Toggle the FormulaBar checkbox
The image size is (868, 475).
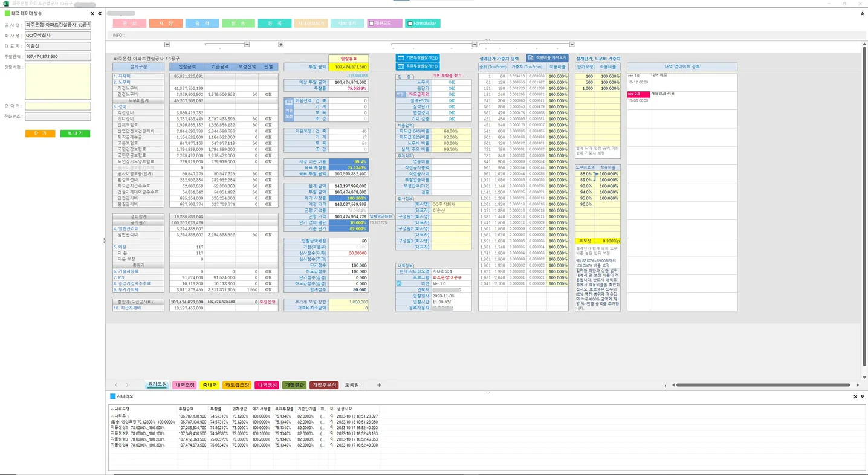point(410,24)
